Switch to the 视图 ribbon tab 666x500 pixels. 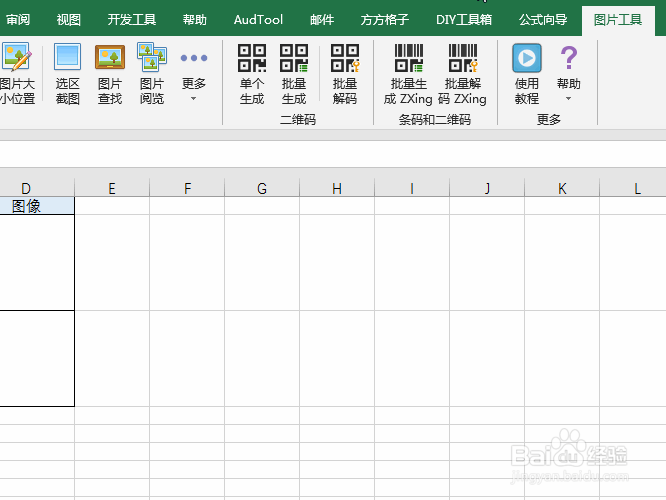click(x=68, y=20)
